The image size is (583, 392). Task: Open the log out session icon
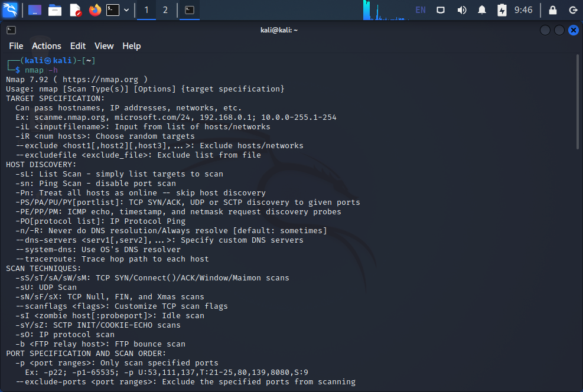click(x=574, y=10)
